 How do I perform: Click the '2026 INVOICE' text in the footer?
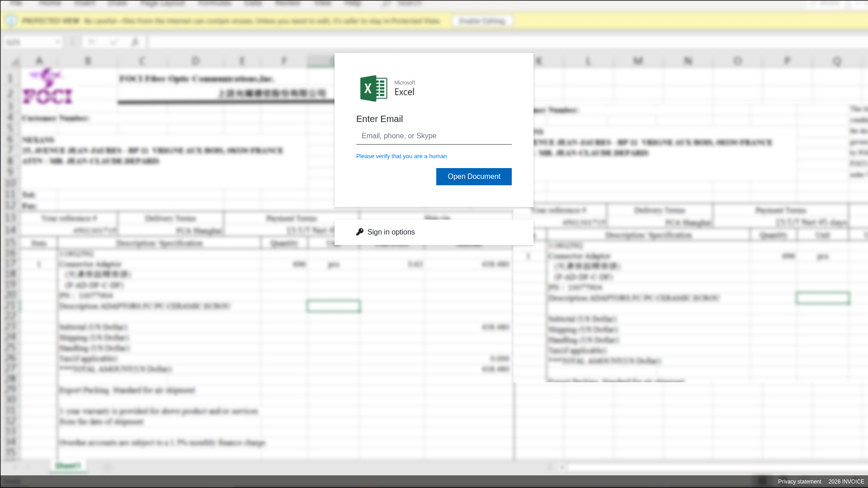point(846,482)
